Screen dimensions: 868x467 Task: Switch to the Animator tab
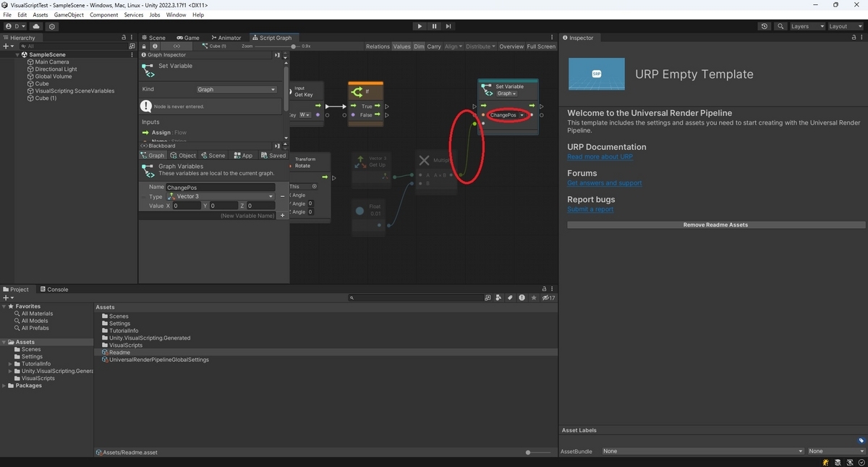[226, 38]
